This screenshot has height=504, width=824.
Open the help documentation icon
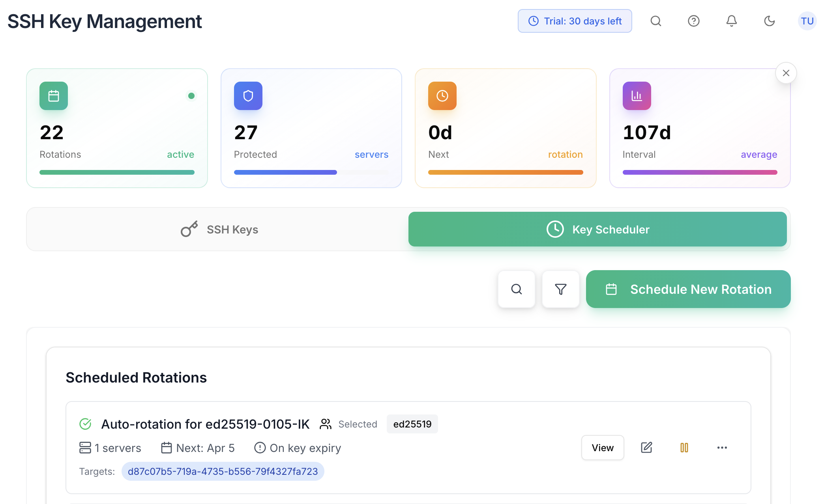(x=693, y=21)
